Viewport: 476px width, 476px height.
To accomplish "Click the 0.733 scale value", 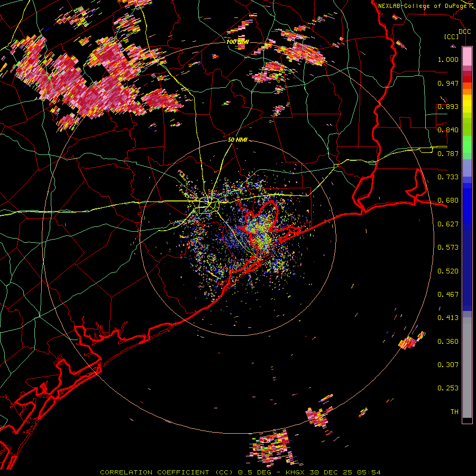I will coord(448,177).
